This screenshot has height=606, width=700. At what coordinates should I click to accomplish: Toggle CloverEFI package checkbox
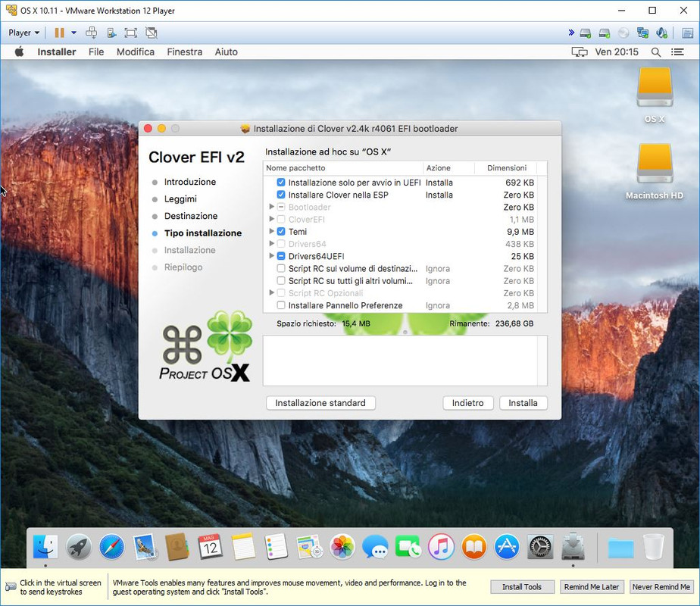coord(281,219)
